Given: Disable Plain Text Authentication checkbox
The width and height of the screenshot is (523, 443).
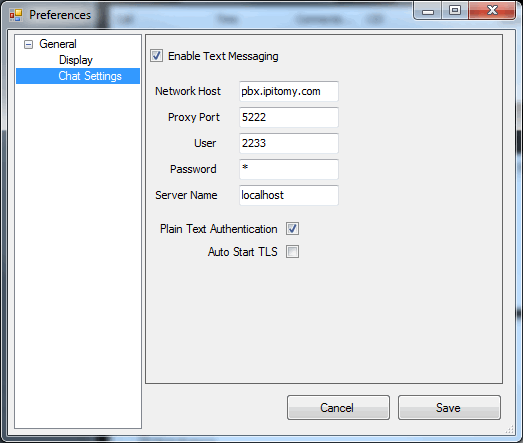Looking at the screenshot, I should click(292, 229).
